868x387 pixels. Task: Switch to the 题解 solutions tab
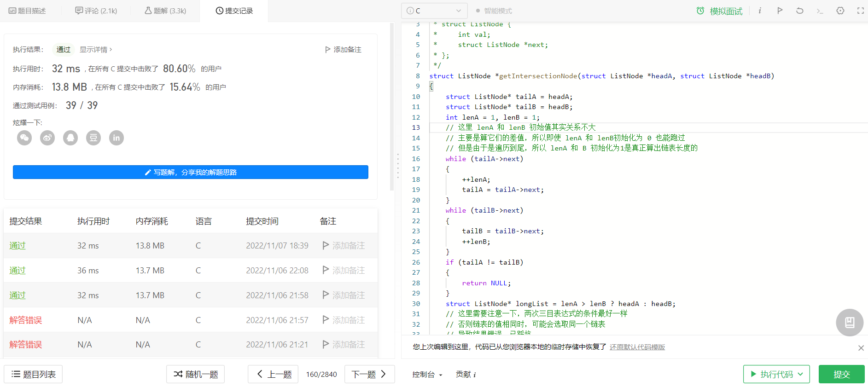click(165, 11)
